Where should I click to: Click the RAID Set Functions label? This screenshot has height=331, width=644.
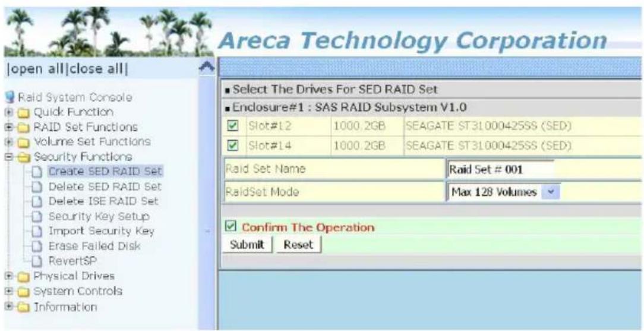pos(86,127)
